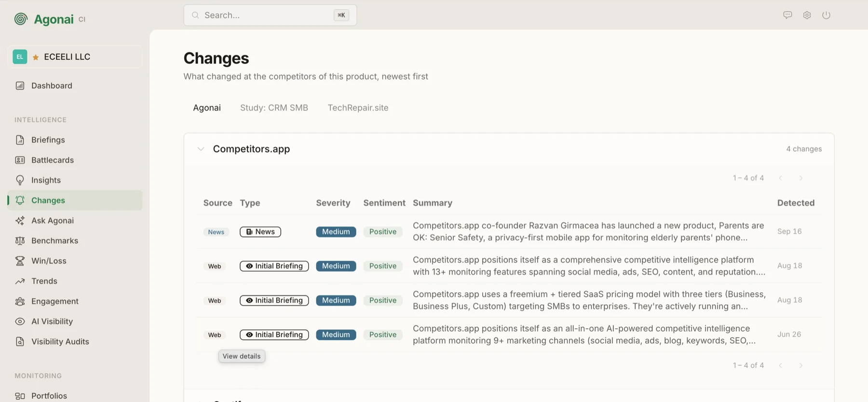Click the Razvan Girmacea news summary text
This screenshot has height=402, width=868.
[x=588, y=231]
